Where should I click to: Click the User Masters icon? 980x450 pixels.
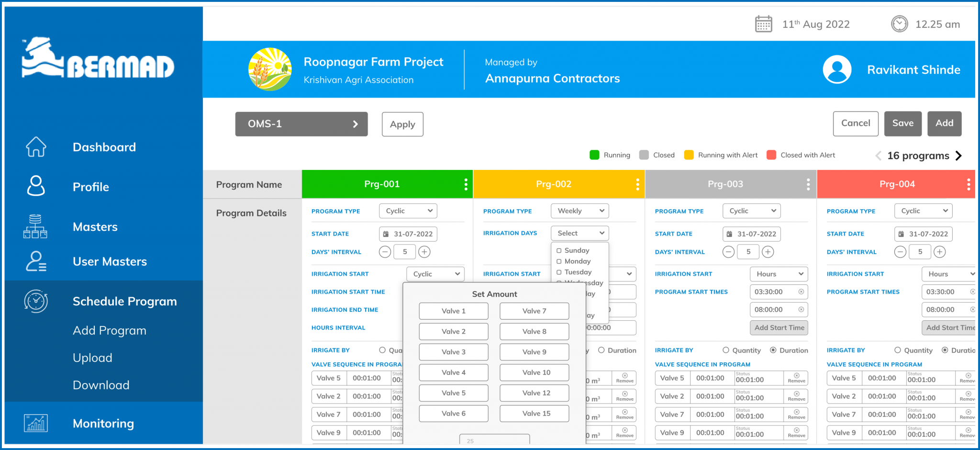pyautogui.click(x=36, y=261)
